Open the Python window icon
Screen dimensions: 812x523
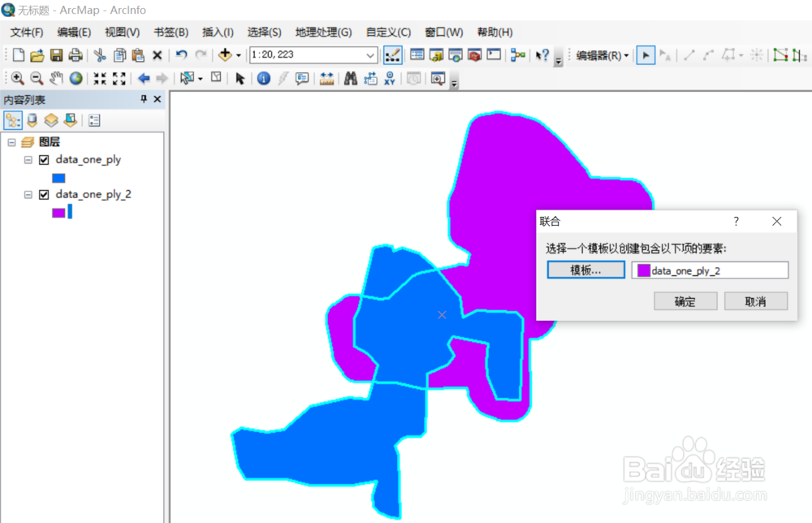494,54
